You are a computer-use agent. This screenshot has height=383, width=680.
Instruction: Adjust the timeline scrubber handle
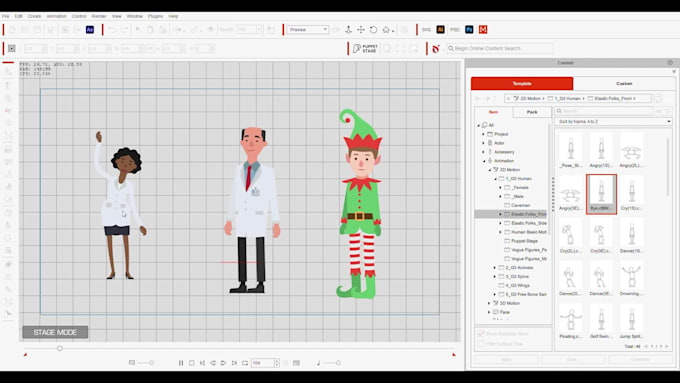[60, 348]
